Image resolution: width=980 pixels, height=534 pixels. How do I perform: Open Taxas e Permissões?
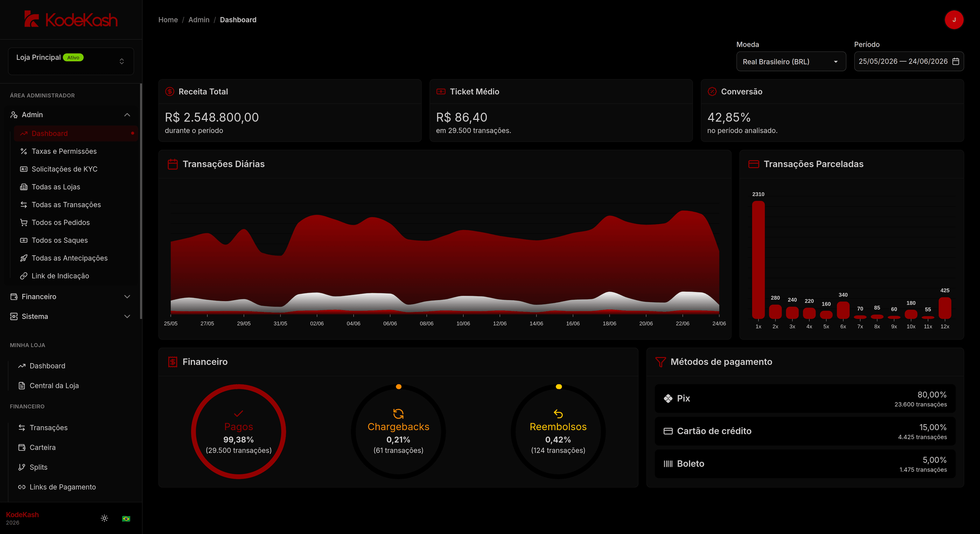76,151
